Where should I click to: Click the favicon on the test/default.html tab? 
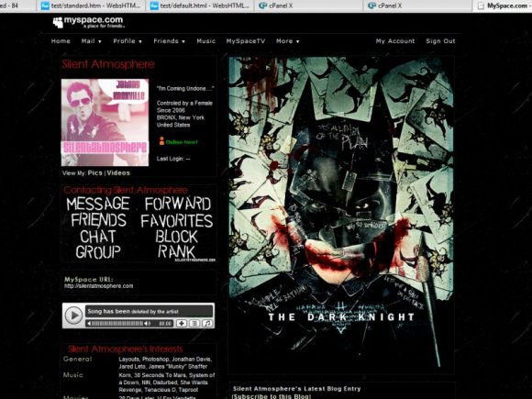pos(154,6)
